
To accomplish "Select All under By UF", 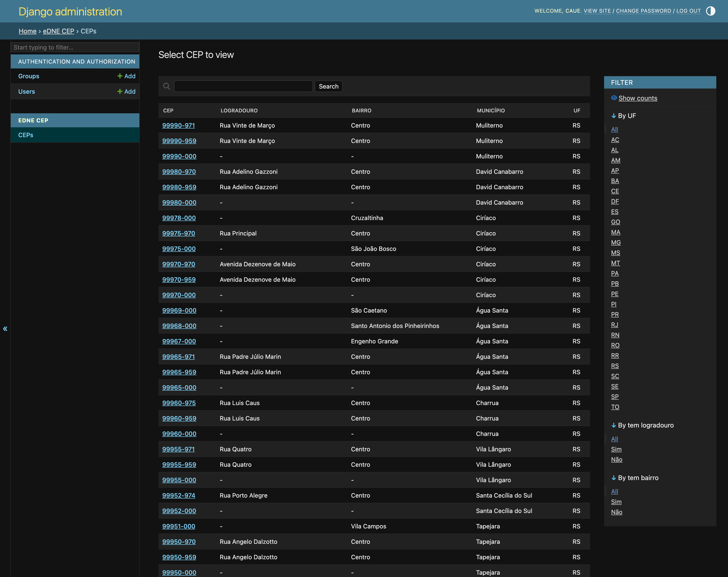I will coord(614,130).
